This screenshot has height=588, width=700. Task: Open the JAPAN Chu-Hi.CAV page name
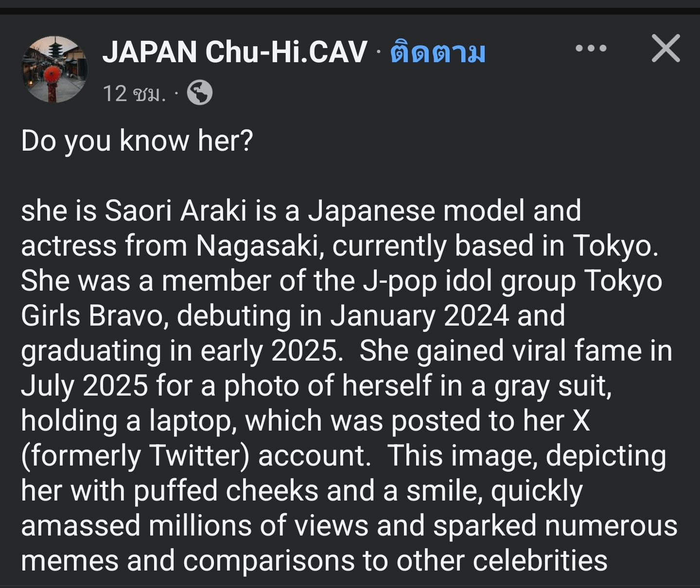pos(234,52)
